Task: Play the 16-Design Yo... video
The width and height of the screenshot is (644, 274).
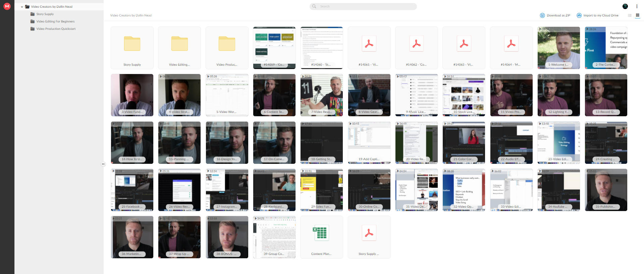Action: 227,143
